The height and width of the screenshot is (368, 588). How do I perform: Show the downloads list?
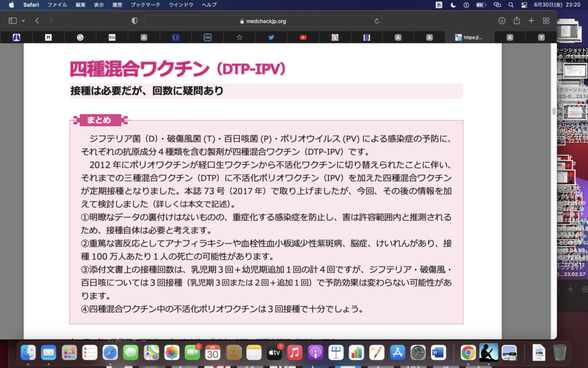click(502, 21)
